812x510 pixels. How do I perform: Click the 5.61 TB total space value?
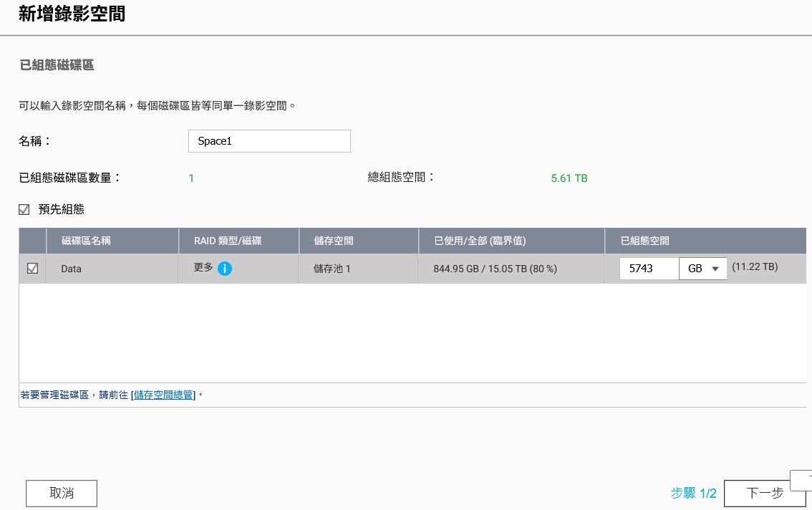click(569, 178)
